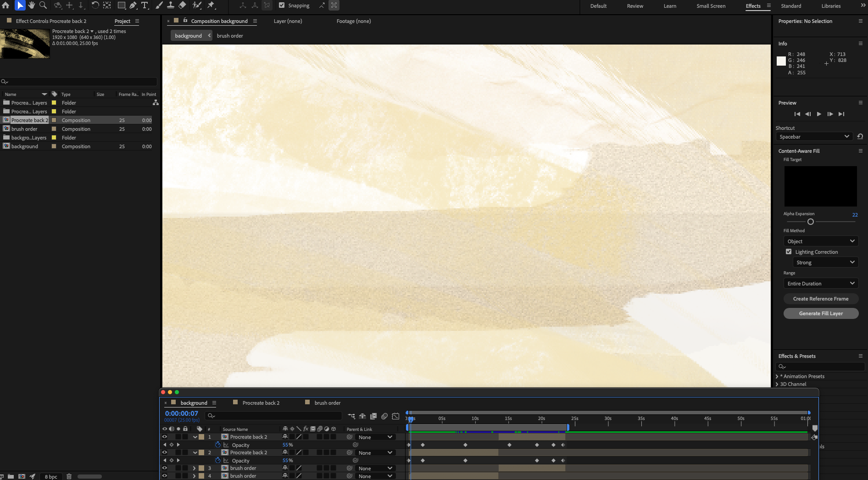868x480 pixels.
Task: Jump to first frame in Preview
Action: (797, 114)
